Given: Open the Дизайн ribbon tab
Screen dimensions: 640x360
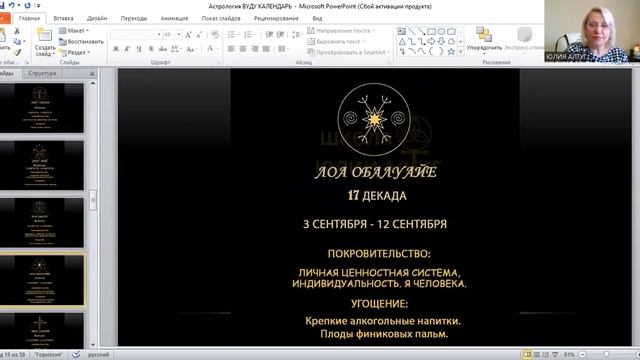Looking at the screenshot, I should tap(97, 18).
